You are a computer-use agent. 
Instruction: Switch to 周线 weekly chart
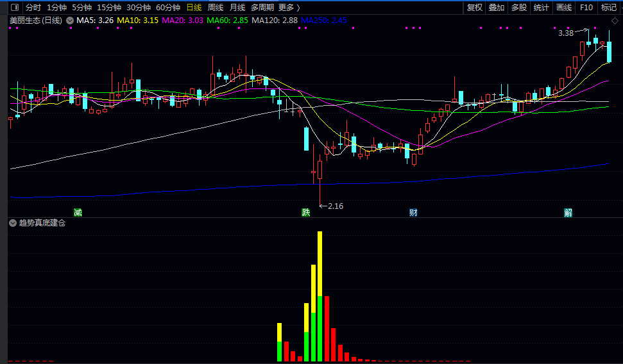(x=216, y=8)
